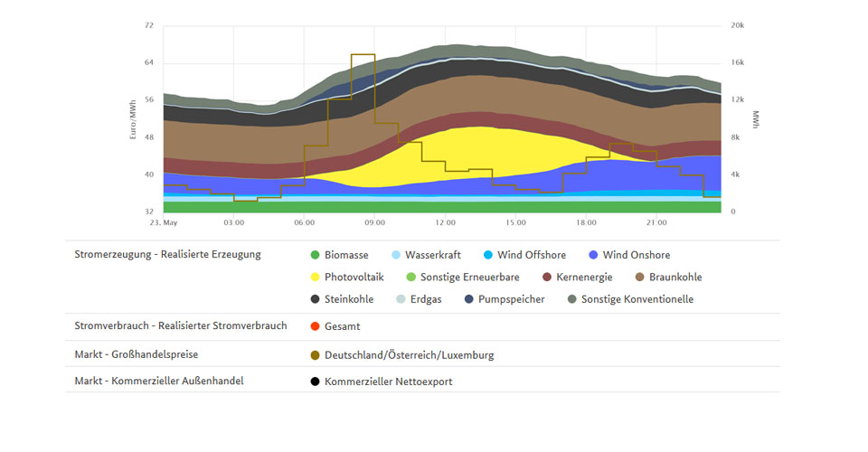868x452 pixels.
Task: Click the 21:00 x-axis tick label
Action: tap(656, 223)
